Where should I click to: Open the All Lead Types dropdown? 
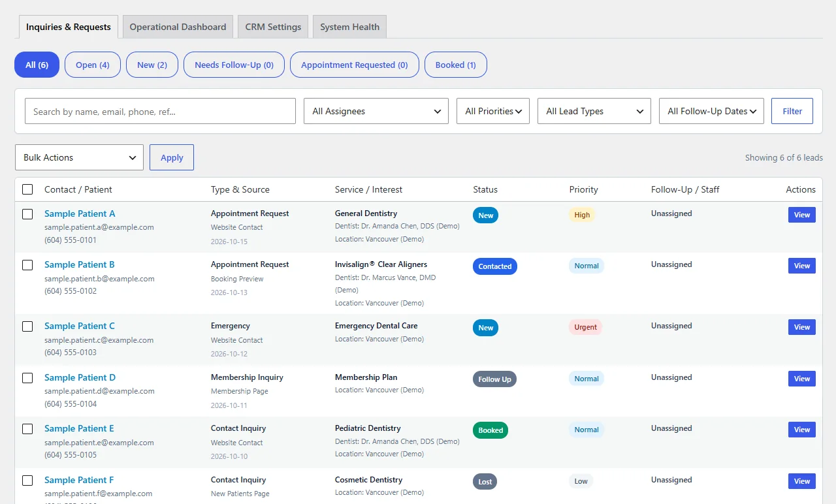tap(594, 111)
